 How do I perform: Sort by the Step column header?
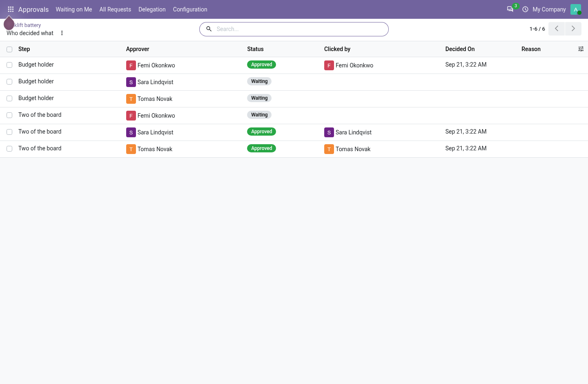tap(24, 49)
